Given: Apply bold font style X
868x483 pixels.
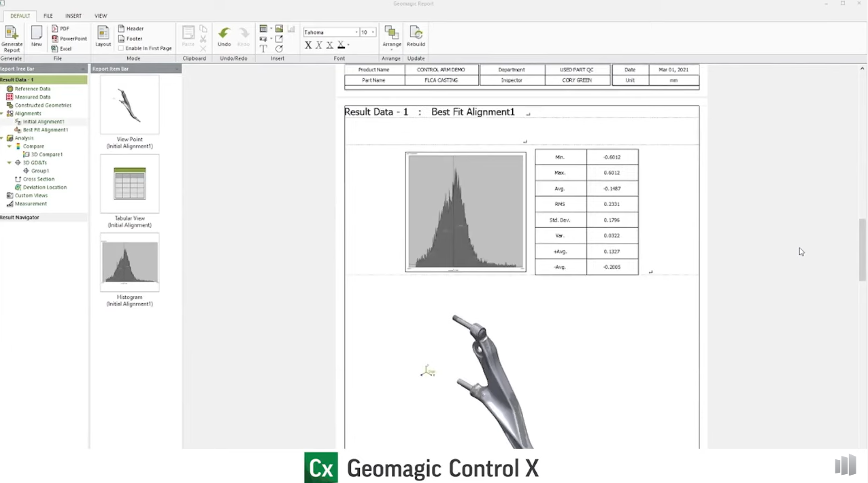Looking at the screenshot, I should pos(308,45).
